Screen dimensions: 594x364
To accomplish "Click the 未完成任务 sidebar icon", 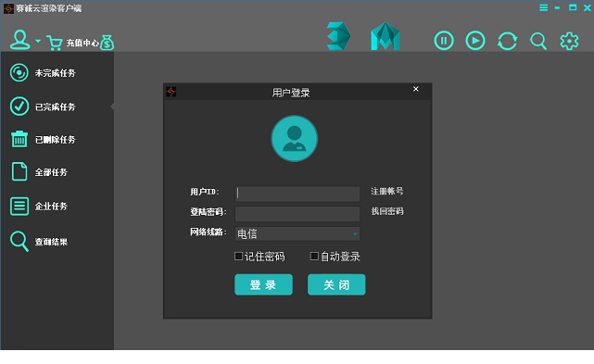I will point(19,73).
